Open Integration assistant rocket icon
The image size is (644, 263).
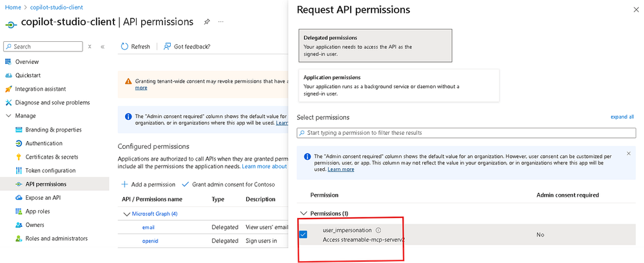pos(9,89)
